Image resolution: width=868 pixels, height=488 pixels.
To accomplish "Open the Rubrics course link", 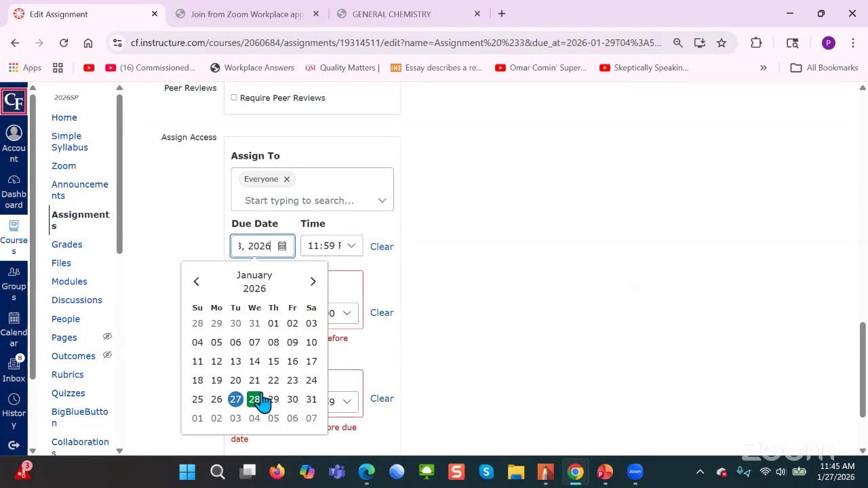I will (x=68, y=374).
